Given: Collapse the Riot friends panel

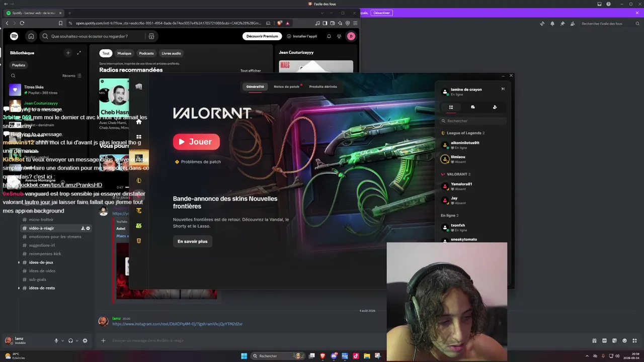Looking at the screenshot, I should click(x=503, y=89).
